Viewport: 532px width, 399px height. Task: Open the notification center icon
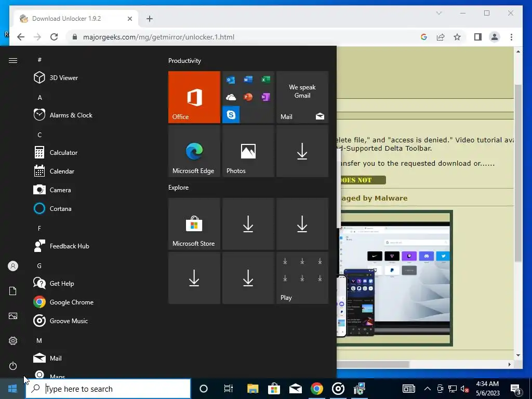[x=516, y=389]
